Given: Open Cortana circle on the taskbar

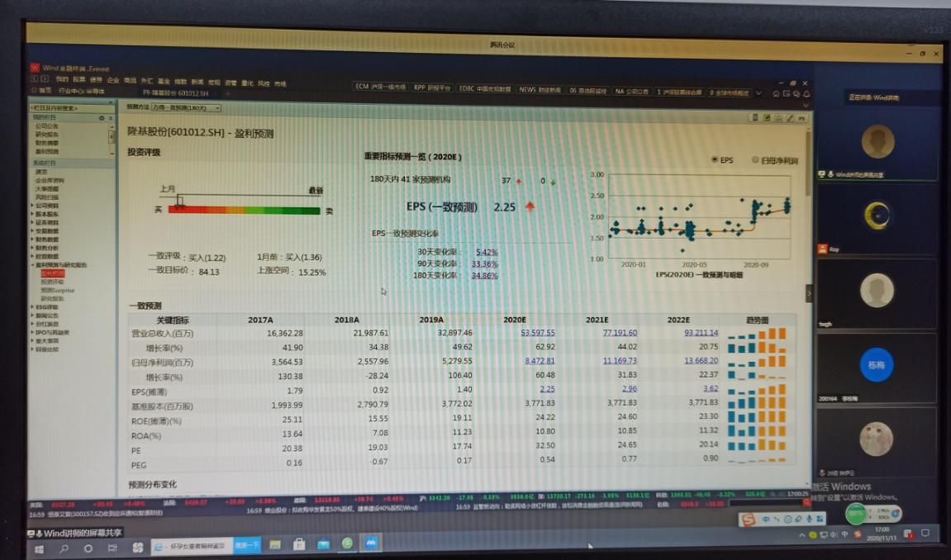Looking at the screenshot, I should coord(88,548).
